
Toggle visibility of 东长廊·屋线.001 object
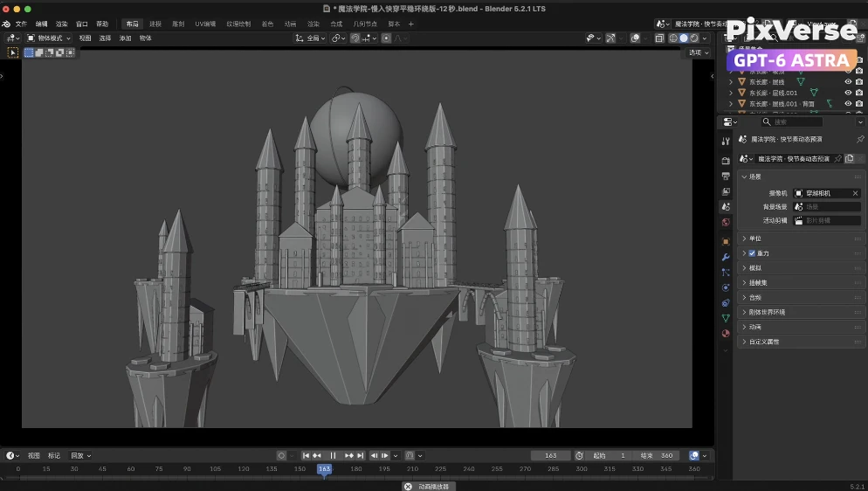(x=848, y=93)
